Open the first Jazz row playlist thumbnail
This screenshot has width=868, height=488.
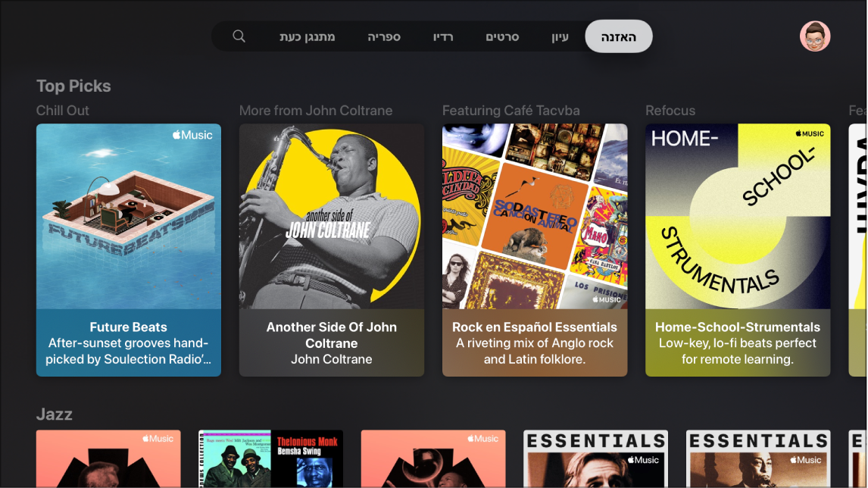108,458
